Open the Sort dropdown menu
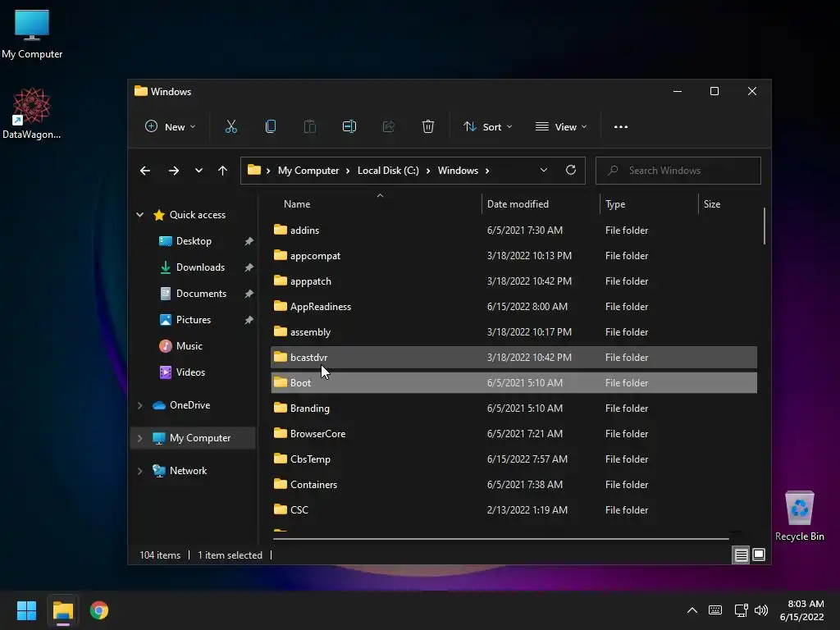The height and width of the screenshot is (630, 840). [x=488, y=127]
